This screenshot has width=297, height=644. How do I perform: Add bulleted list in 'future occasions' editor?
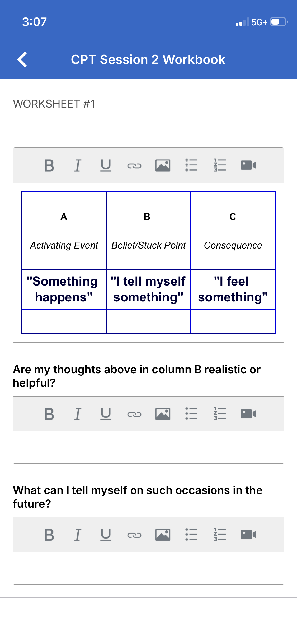click(191, 535)
